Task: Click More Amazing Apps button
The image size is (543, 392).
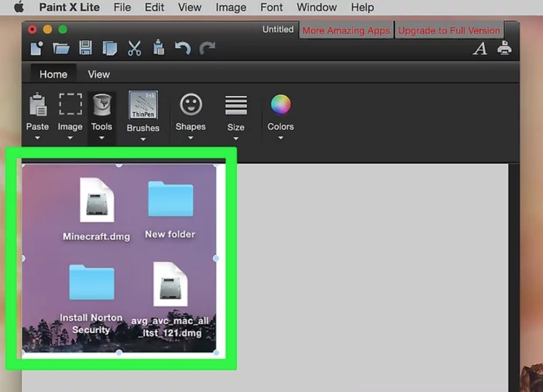Action: (346, 30)
